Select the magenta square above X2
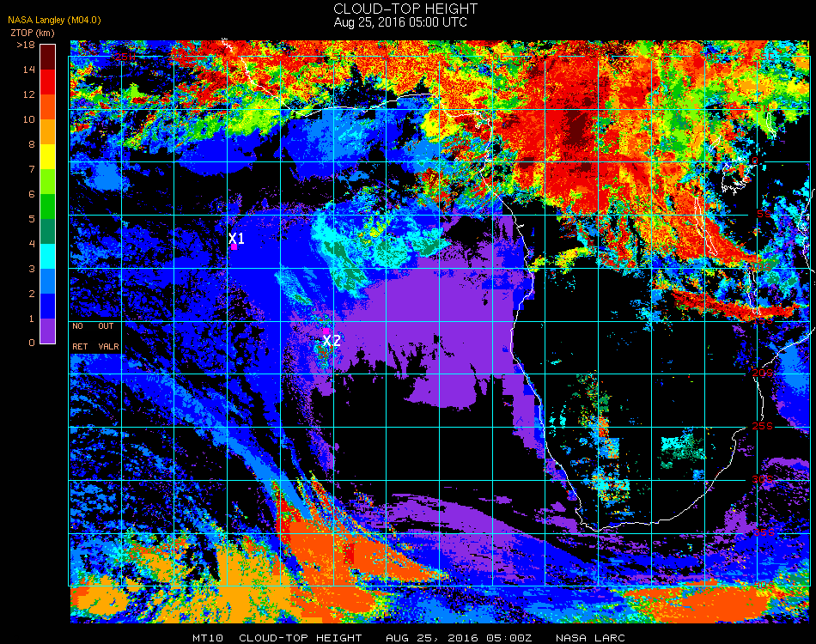This screenshot has width=816, height=644. [326, 331]
